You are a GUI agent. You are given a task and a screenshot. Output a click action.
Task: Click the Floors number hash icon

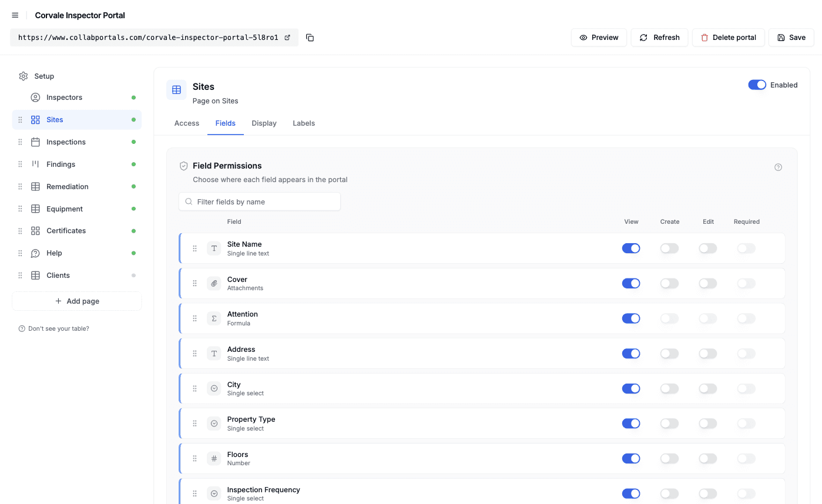(x=214, y=459)
